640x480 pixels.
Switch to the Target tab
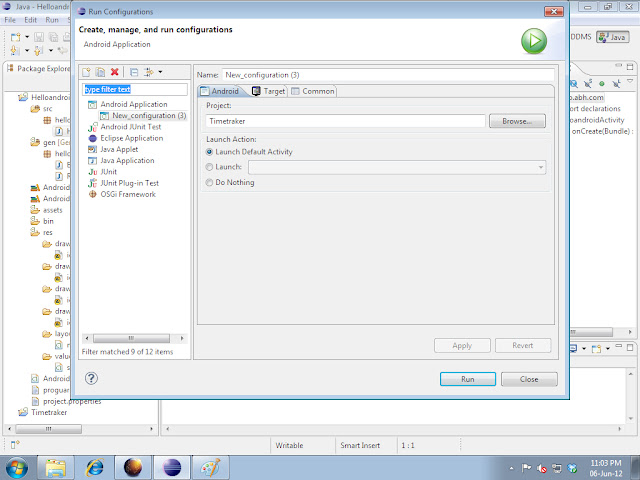pyautogui.click(x=269, y=91)
